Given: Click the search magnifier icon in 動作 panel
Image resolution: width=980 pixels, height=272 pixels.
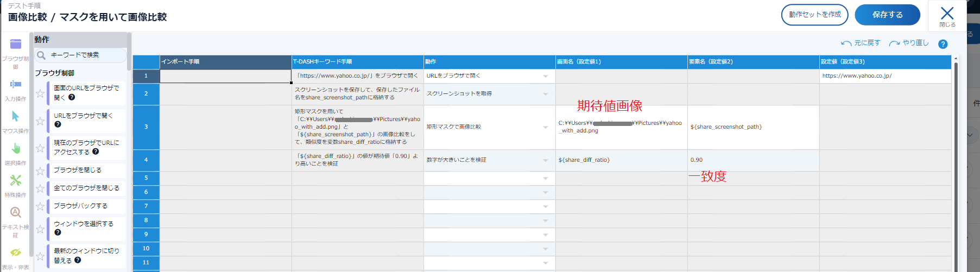Looking at the screenshot, I should [41, 55].
